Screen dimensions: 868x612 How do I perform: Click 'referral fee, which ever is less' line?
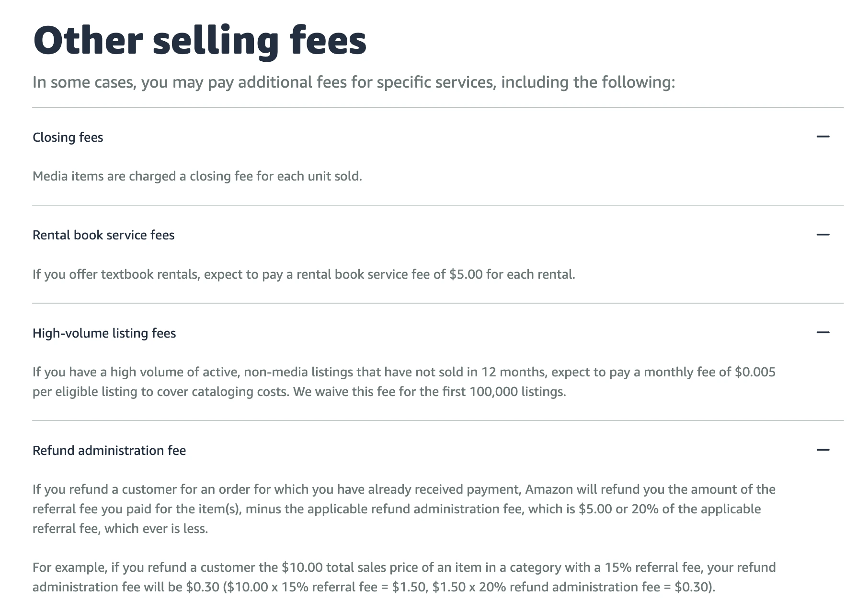pyautogui.click(x=120, y=529)
